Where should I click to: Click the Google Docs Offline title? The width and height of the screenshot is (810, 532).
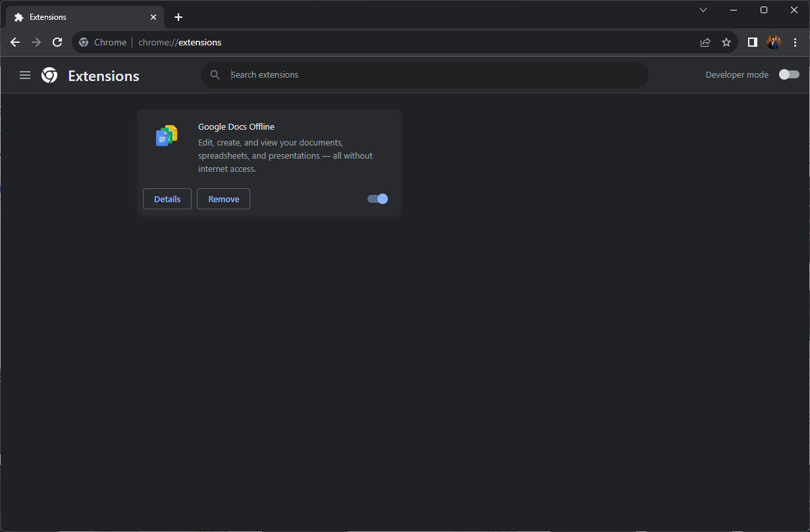click(236, 126)
